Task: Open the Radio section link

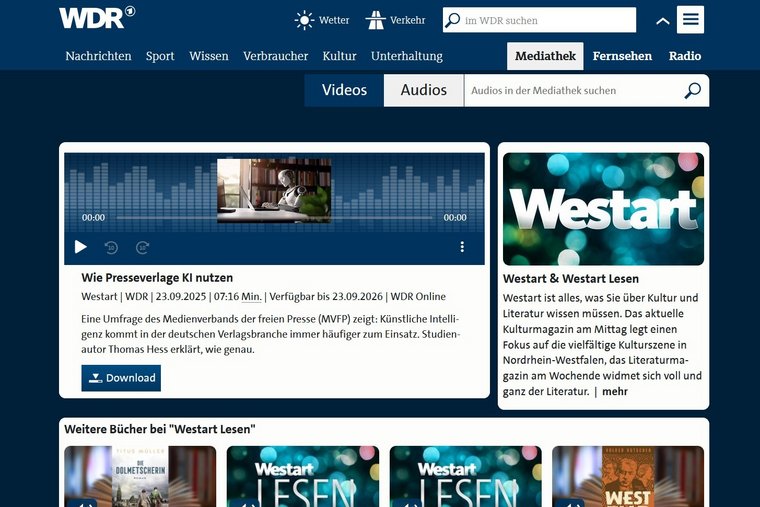Action: 685,56
